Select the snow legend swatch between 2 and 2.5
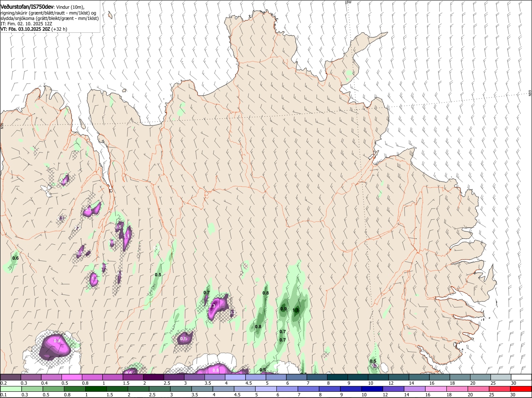This screenshot has height=398, width=532. pos(155,377)
